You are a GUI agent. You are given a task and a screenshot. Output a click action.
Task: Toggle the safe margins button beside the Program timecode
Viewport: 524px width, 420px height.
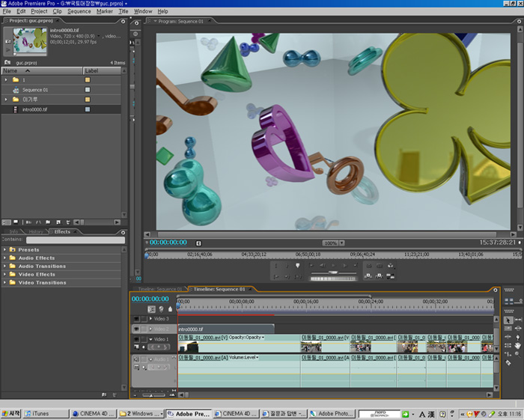[x=198, y=243]
